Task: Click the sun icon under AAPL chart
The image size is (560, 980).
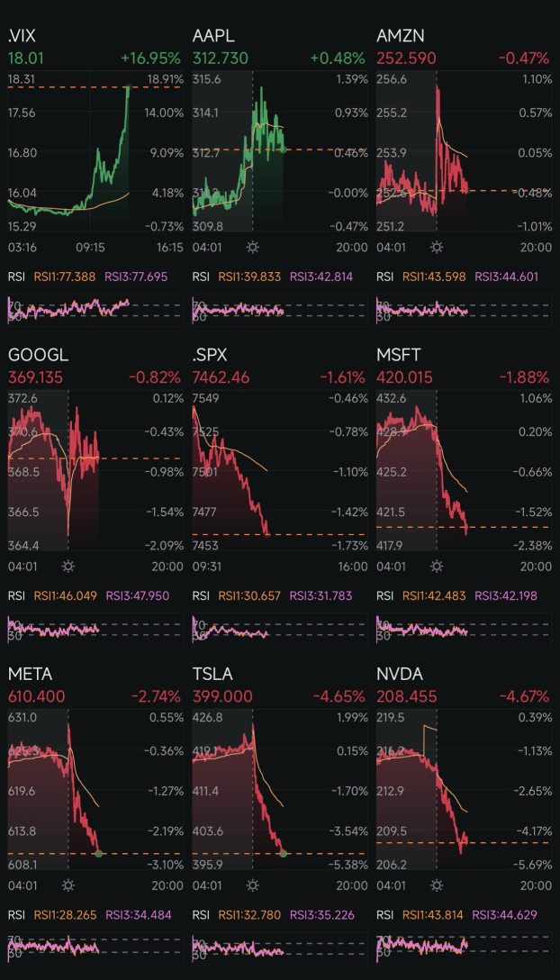Action: [x=252, y=248]
